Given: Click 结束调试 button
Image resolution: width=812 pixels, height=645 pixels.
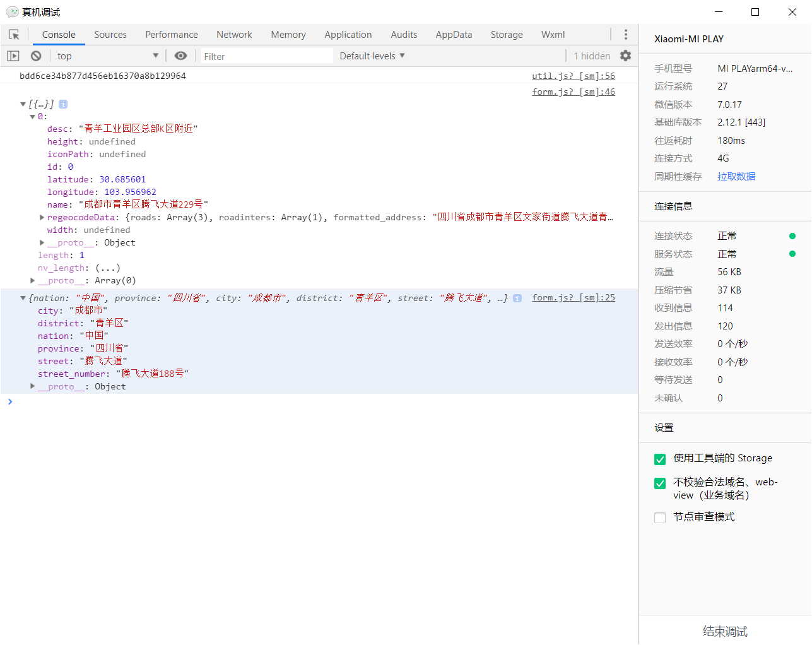Looking at the screenshot, I should pos(725,631).
